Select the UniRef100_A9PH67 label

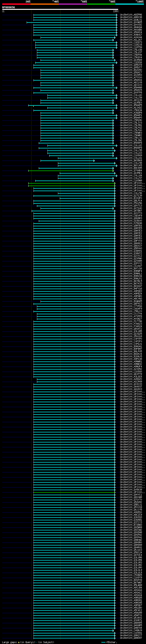click(131, 605)
